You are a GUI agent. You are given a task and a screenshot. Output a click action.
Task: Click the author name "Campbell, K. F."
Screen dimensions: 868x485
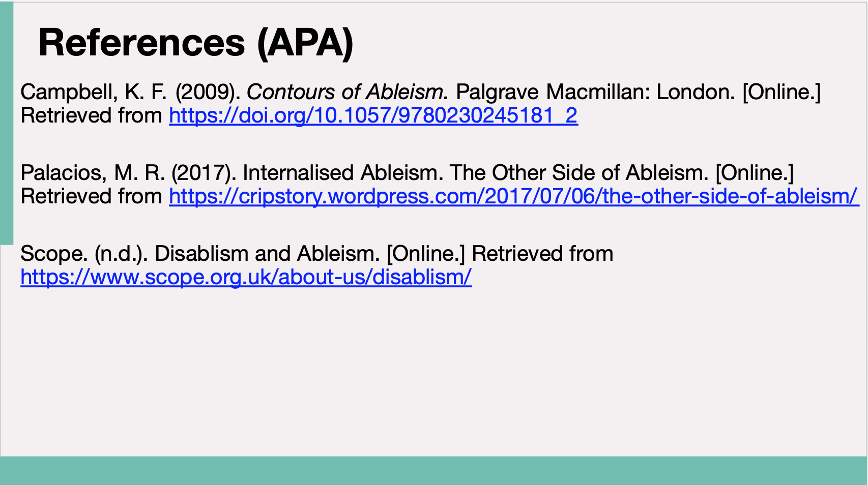point(94,92)
